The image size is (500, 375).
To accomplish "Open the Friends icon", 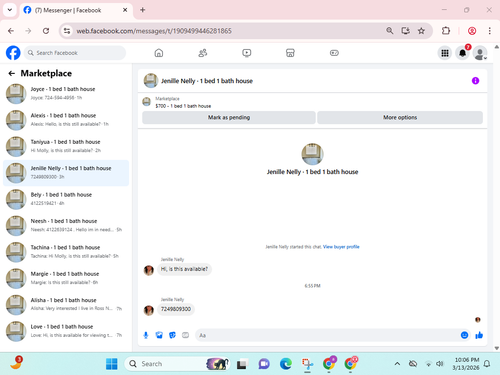I will 203,53.
